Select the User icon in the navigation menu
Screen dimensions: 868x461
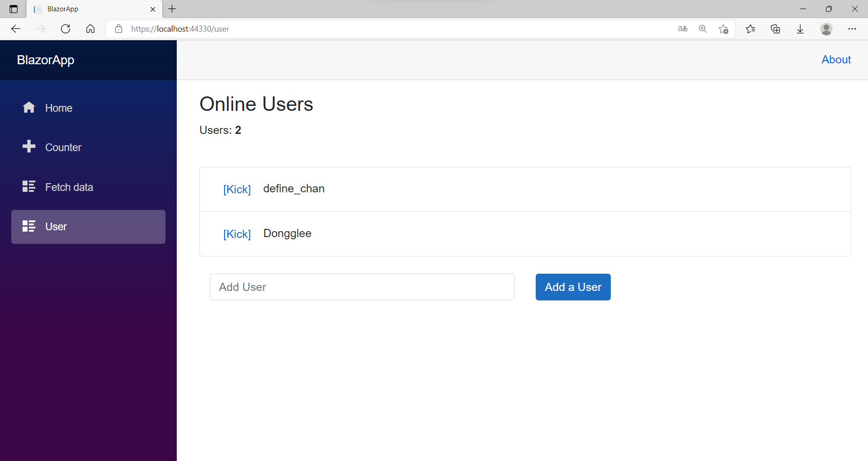(x=29, y=226)
